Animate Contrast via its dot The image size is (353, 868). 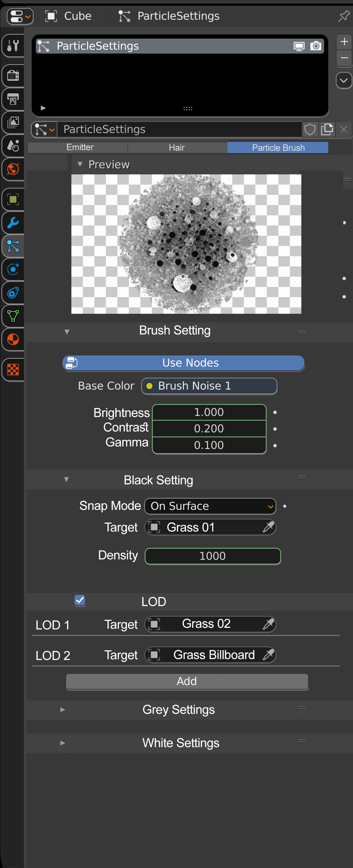pyautogui.click(x=275, y=429)
